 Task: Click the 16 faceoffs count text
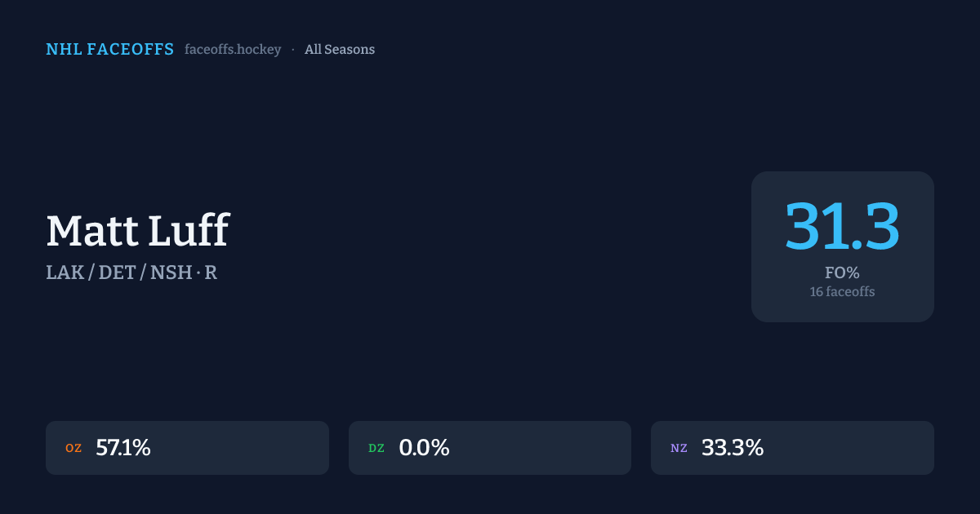coord(842,292)
